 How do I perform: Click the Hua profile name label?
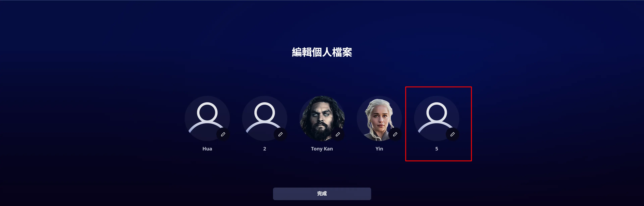[207, 149]
